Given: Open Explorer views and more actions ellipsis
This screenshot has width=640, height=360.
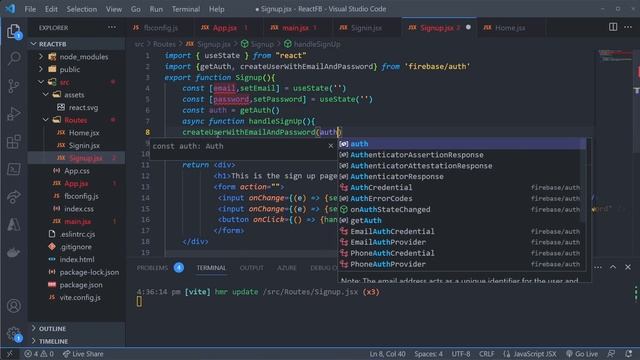Looking at the screenshot, I should (112, 27).
